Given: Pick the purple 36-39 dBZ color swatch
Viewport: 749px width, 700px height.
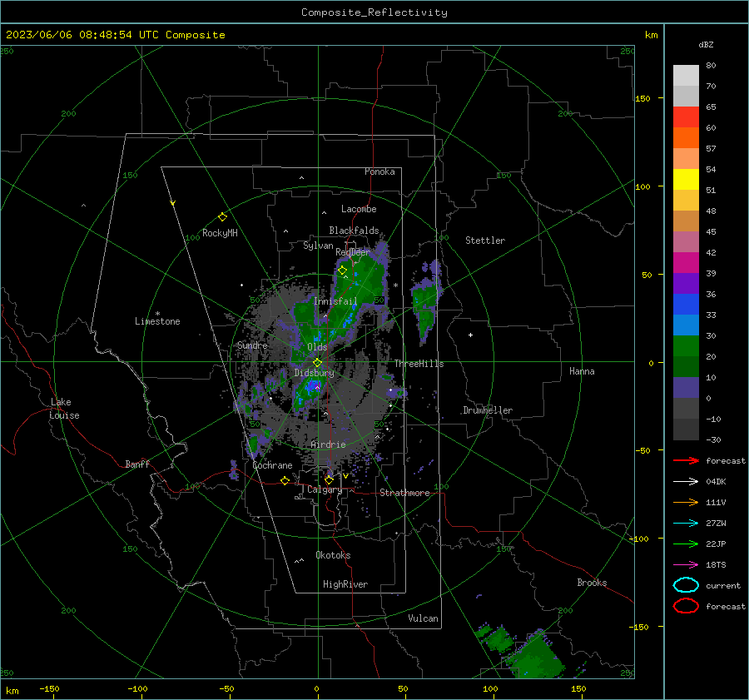Looking at the screenshot, I should click(x=686, y=283).
